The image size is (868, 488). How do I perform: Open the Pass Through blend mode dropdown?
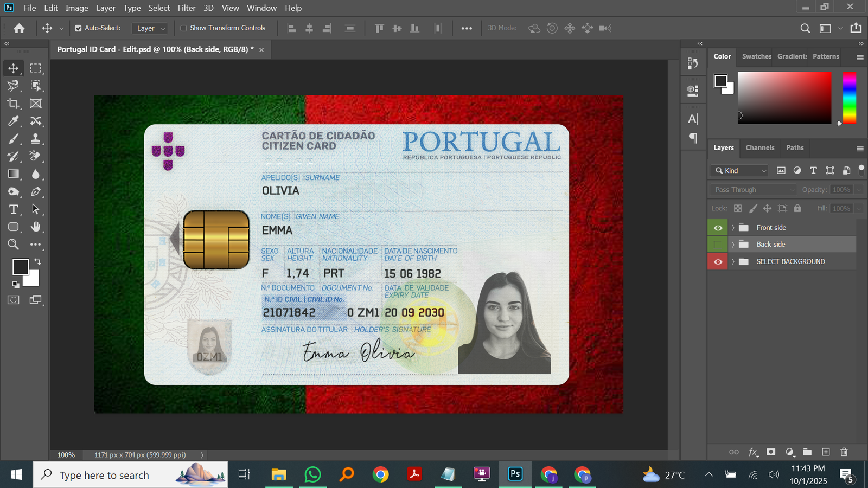753,190
